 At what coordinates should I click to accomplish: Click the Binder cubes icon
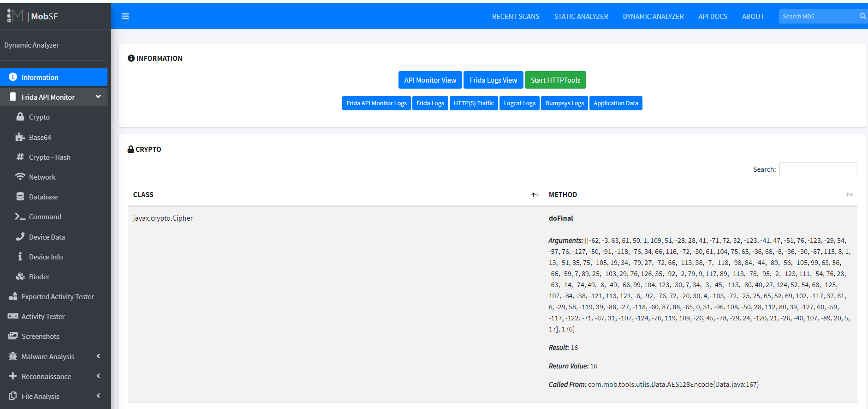(20, 277)
